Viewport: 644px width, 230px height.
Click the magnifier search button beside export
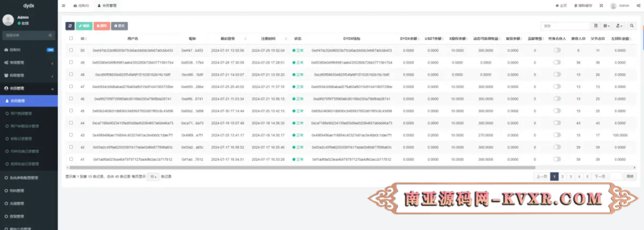click(x=631, y=26)
